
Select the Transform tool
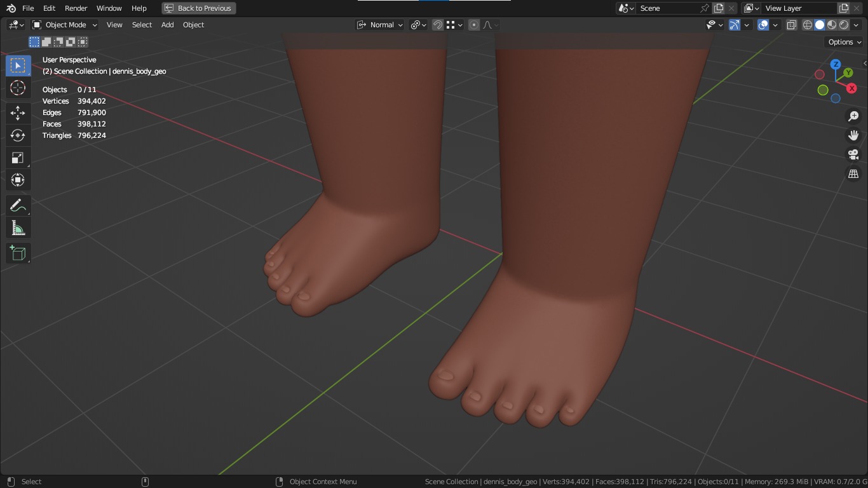tap(18, 180)
